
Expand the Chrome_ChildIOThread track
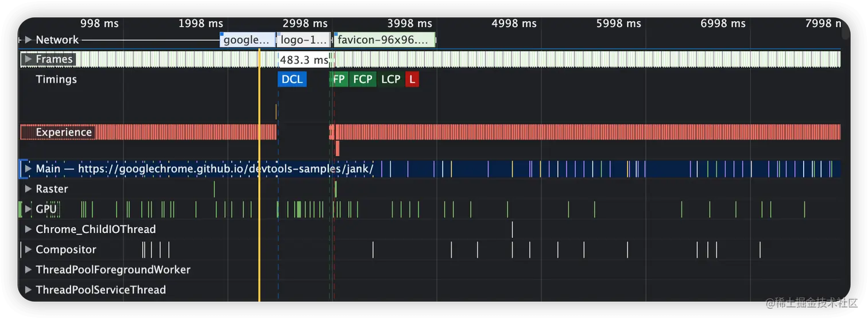pos(28,229)
